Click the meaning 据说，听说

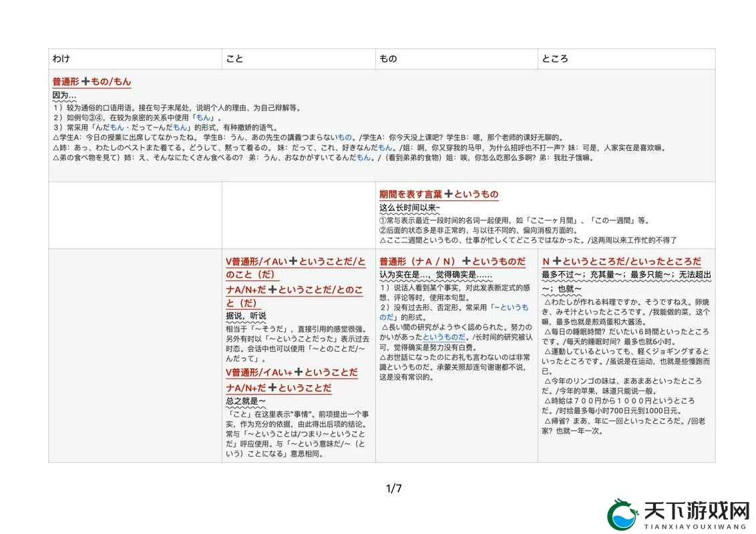tap(246, 316)
